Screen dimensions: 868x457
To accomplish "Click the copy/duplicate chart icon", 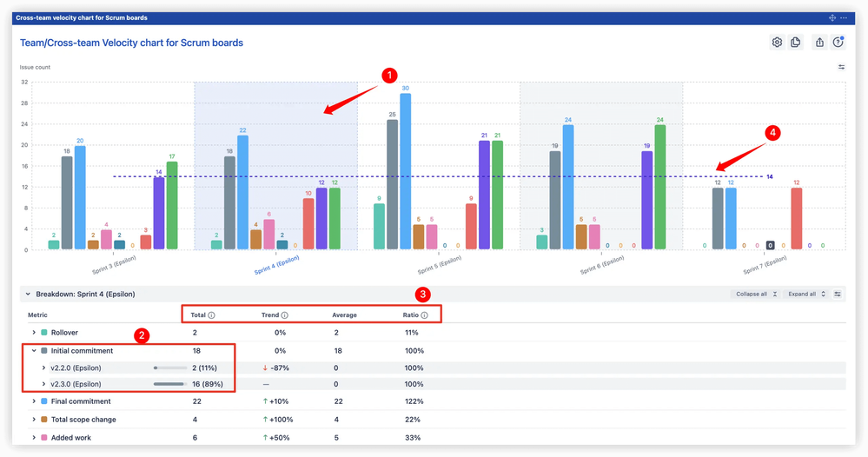I will pos(795,43).
